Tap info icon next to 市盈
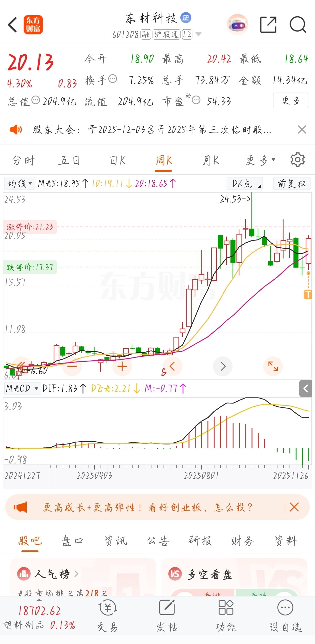Image resolution: width=315 pixels, height=644 pixels. 196,100
